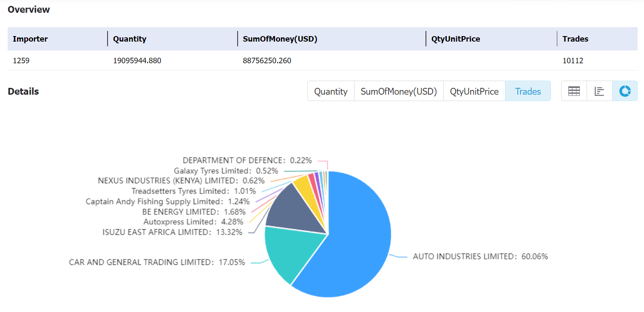Click Treadsetters Tyres Limited 1.01% label
Image resolution: width=644 pixels, height=312 pixels.
[x=194, y=191]
